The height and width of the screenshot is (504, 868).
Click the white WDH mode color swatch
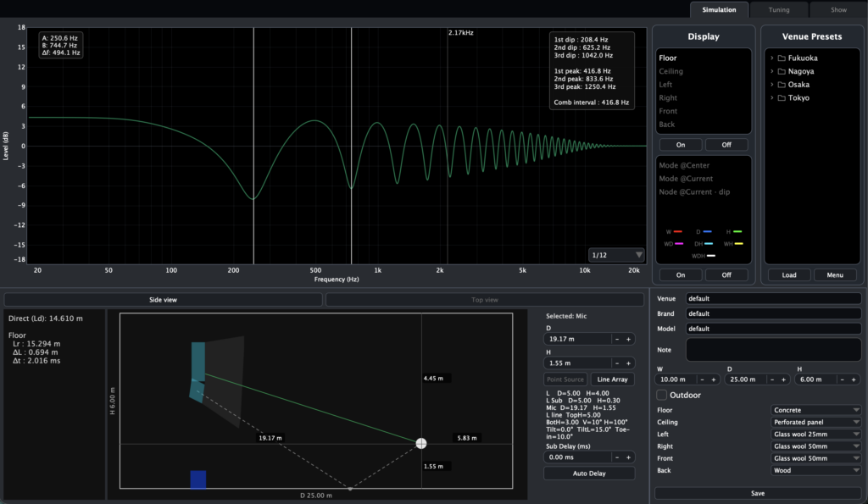tap(711, 256)
